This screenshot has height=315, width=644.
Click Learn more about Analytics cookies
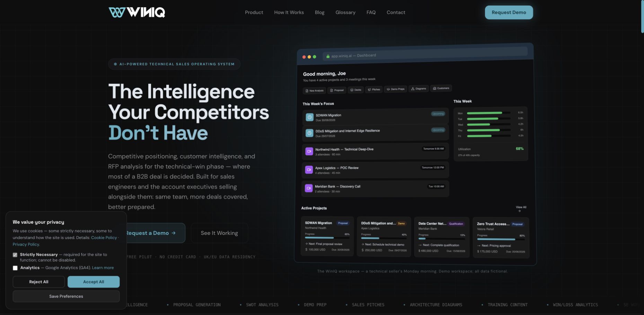pyautogui.click(x=103, y=268)
